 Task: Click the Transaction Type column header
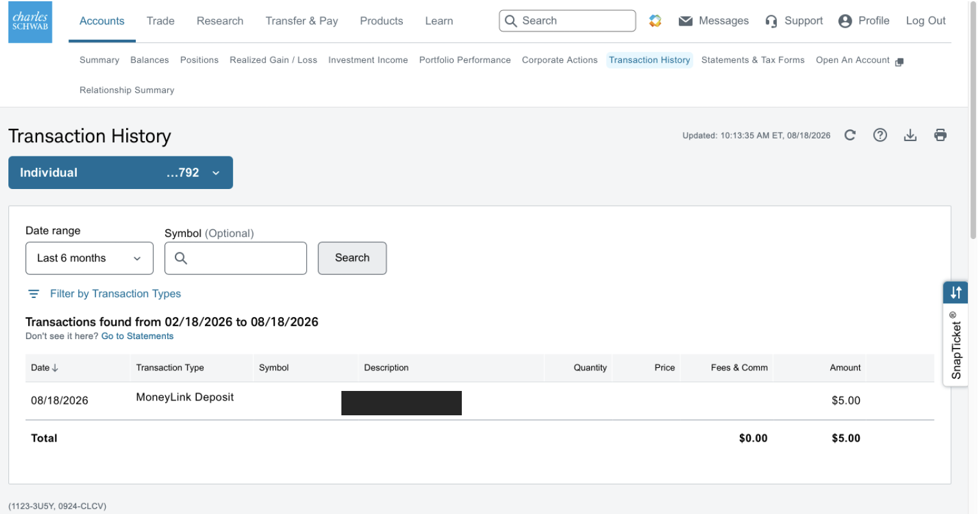(x=170, y=368)
